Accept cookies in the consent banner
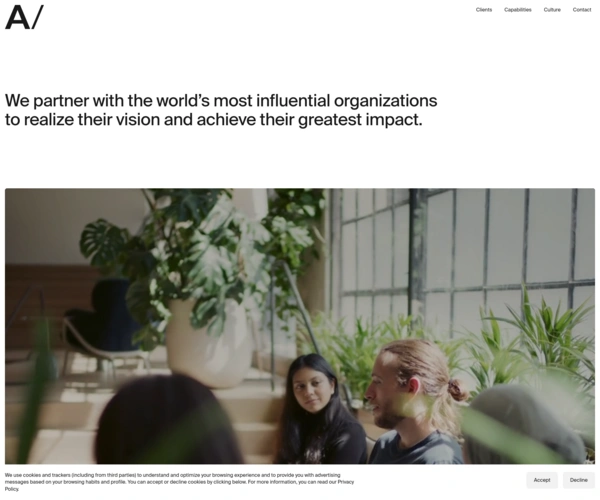The height and width of the screenshot is (500, 600). (542, 480)
